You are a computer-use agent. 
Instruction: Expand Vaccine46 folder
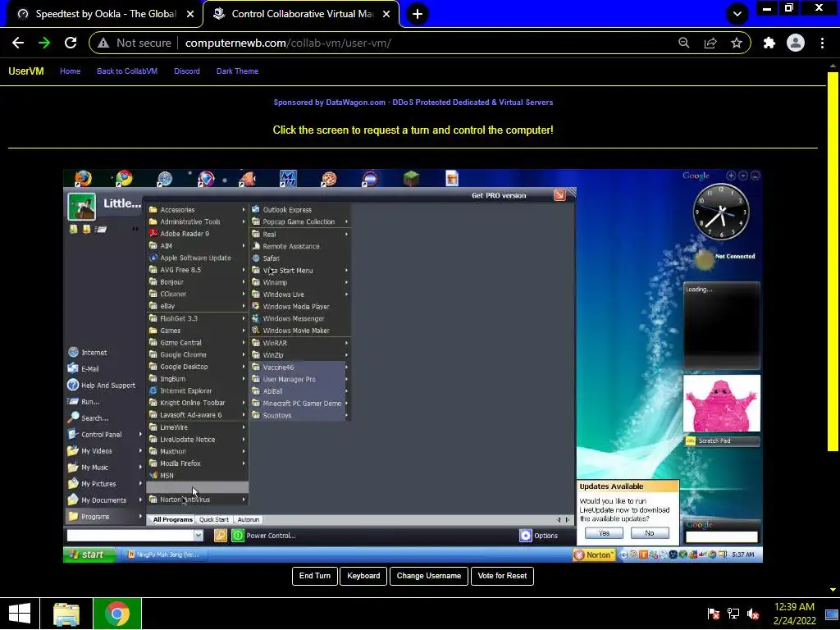point(300,367)
